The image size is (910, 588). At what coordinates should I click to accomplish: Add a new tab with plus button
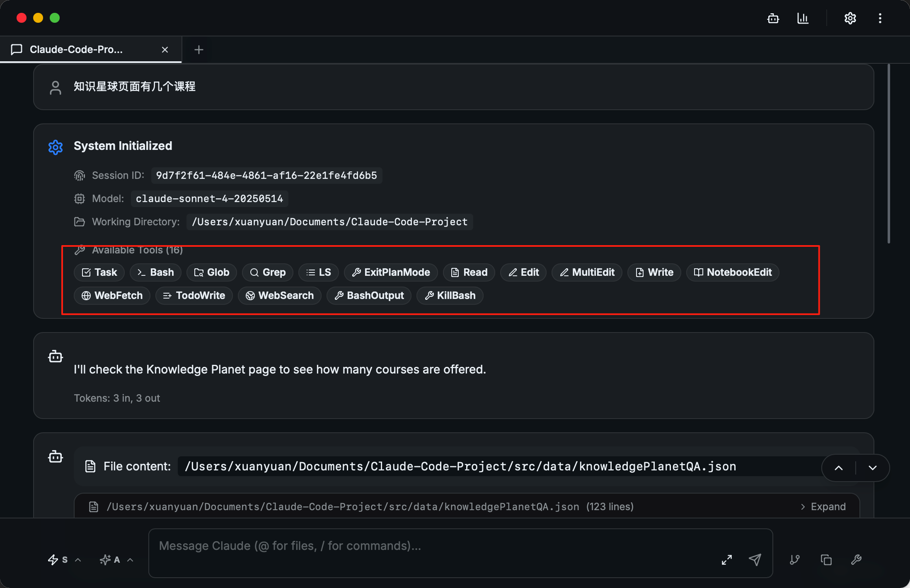pyautogui.click(x=198, y=50)
